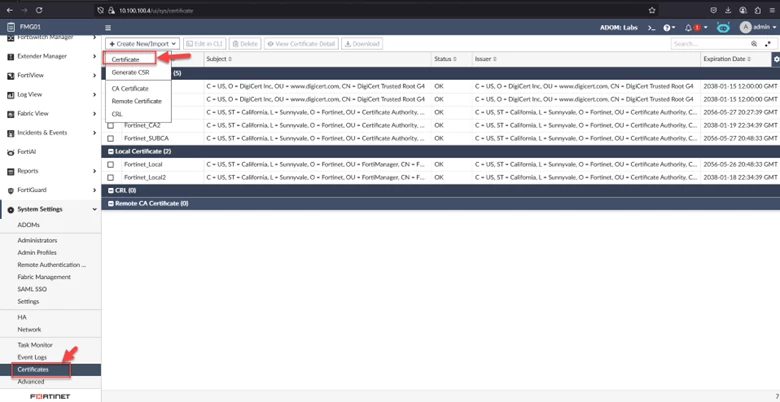This screenshot has width=780, height=402.
Task: Open Task Monitor in the sidebar
Action: (x=35, y=345)
